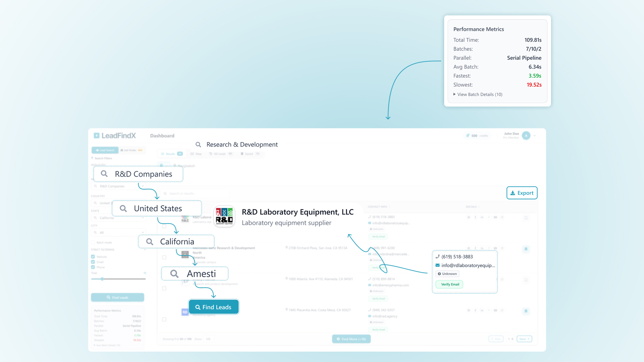
Task: Sort by the Socials column header
Action: pos(472,207)
